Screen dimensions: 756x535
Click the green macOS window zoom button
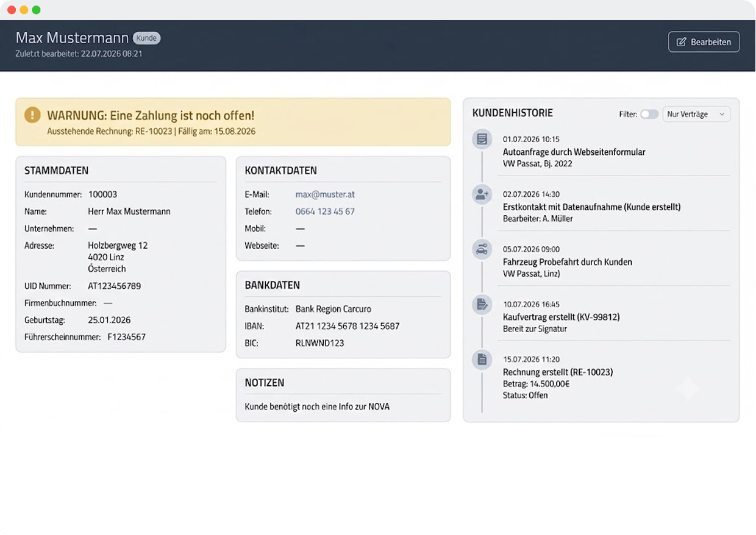36,10
